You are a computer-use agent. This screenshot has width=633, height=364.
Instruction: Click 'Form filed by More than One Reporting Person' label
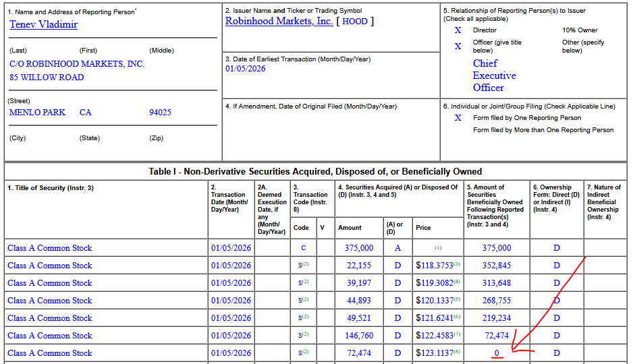tap(543, 130)
